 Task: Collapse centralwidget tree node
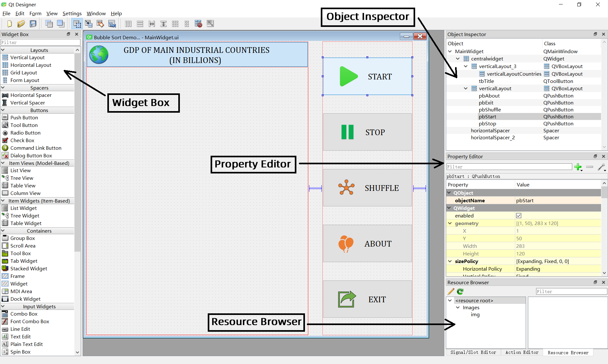coord(458,59)
